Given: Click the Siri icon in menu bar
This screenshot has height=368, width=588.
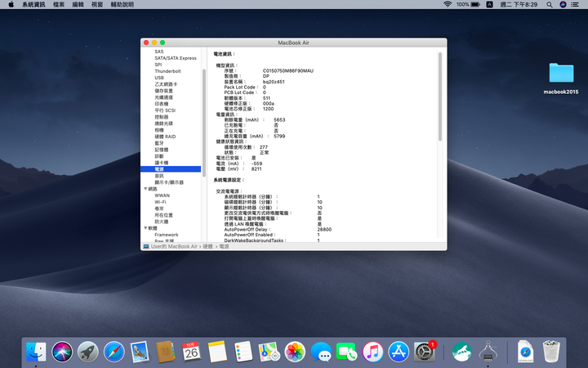Looking at the screenshot, I should tap(563, 5).
